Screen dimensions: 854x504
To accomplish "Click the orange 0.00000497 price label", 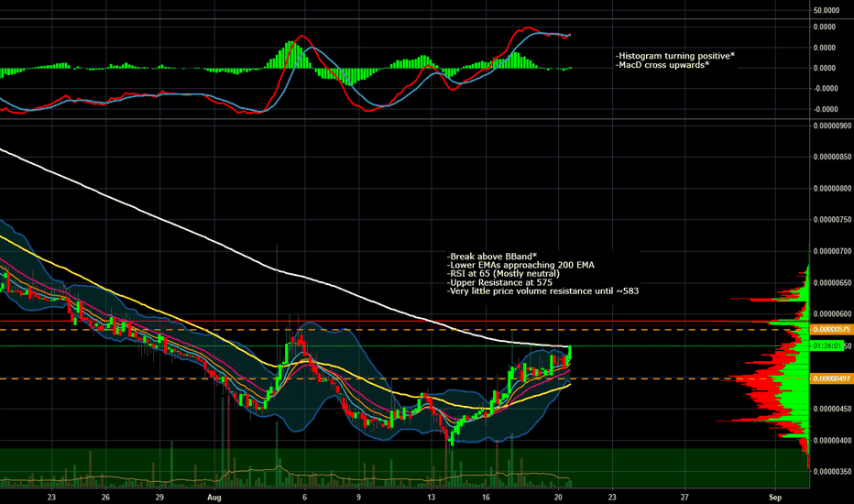I will pyautogui.click(x=832, y=378).
